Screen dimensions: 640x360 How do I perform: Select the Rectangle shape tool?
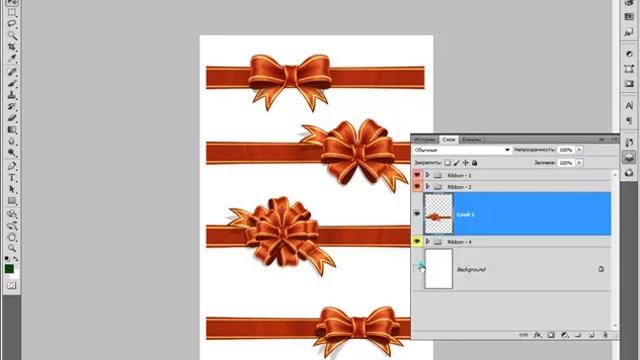tap(12, 201)
